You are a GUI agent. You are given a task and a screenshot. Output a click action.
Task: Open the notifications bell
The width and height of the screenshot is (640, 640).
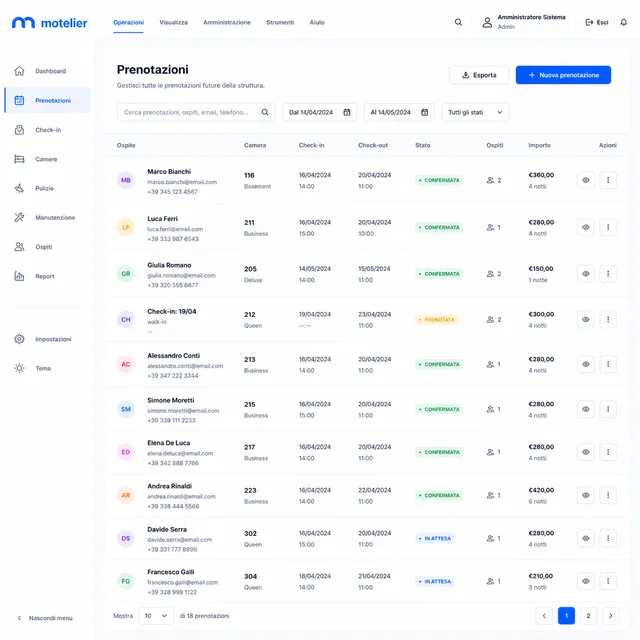point(623,22)
